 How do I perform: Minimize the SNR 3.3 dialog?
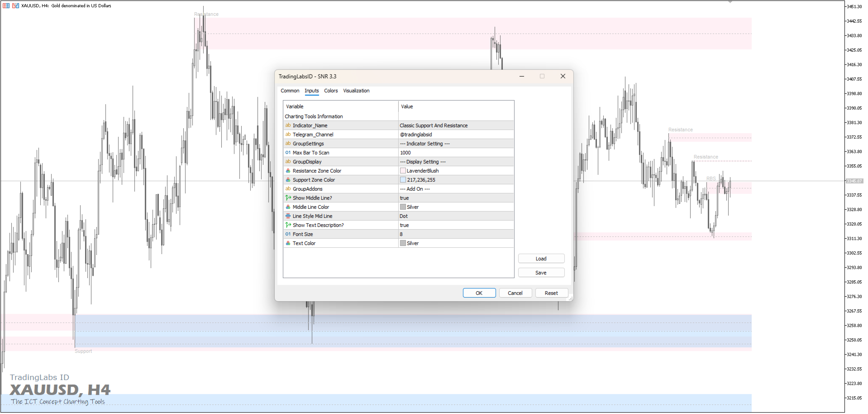(x=522, y=76)
